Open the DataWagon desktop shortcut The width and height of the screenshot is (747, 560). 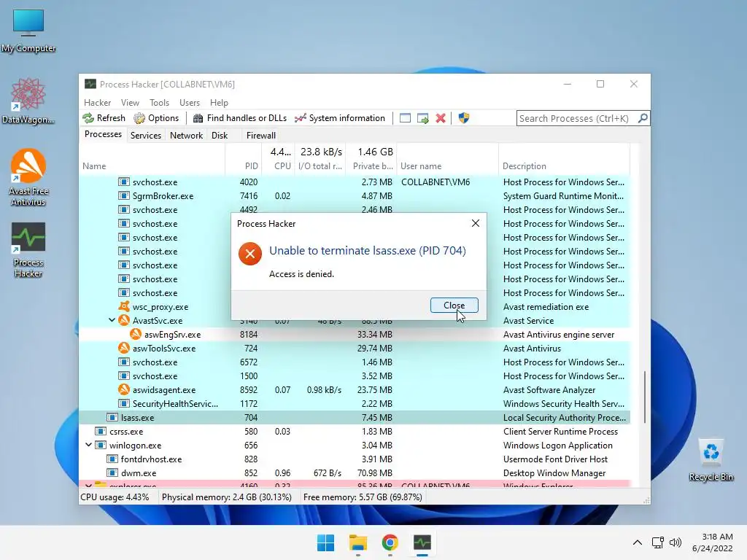pyautogui.click(x=28, y=101)
